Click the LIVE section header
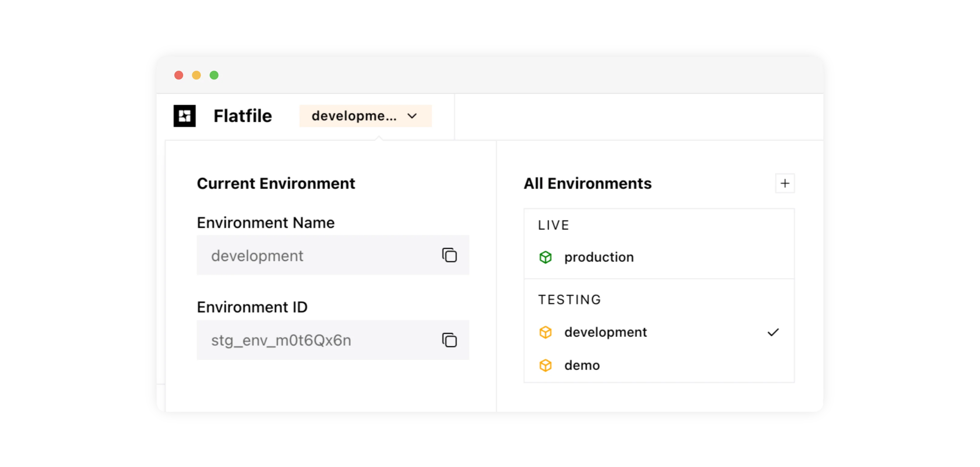Viewport: 980px width, 467px height. (x=554, y=225)
